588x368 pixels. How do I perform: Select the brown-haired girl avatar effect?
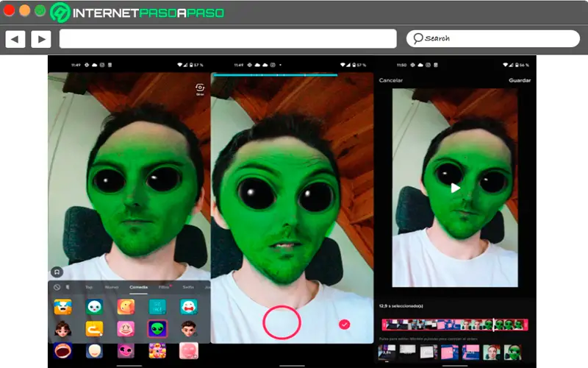point(62,328)
